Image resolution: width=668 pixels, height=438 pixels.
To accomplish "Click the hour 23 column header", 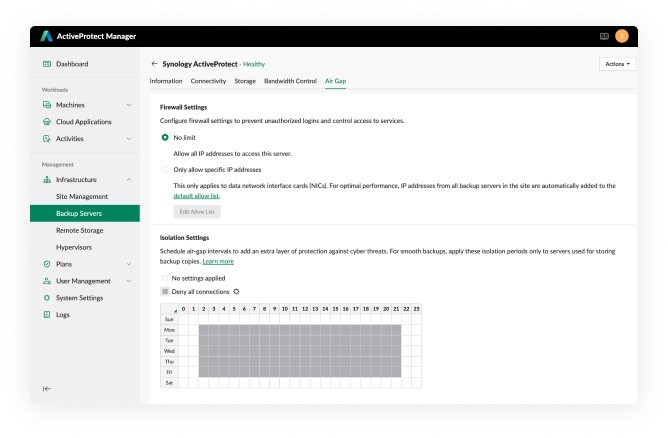I will coord(416,309).
